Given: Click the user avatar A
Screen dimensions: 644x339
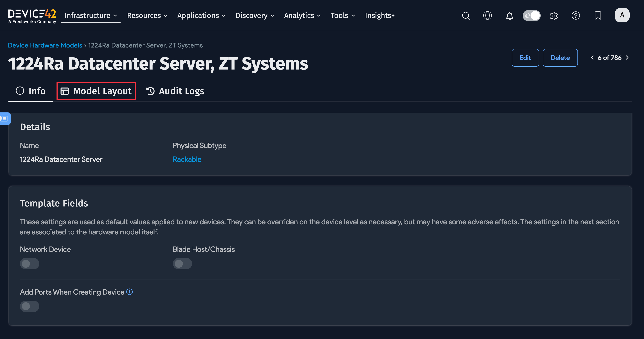Looking at the screenshot, I should (x=622, y=15).
